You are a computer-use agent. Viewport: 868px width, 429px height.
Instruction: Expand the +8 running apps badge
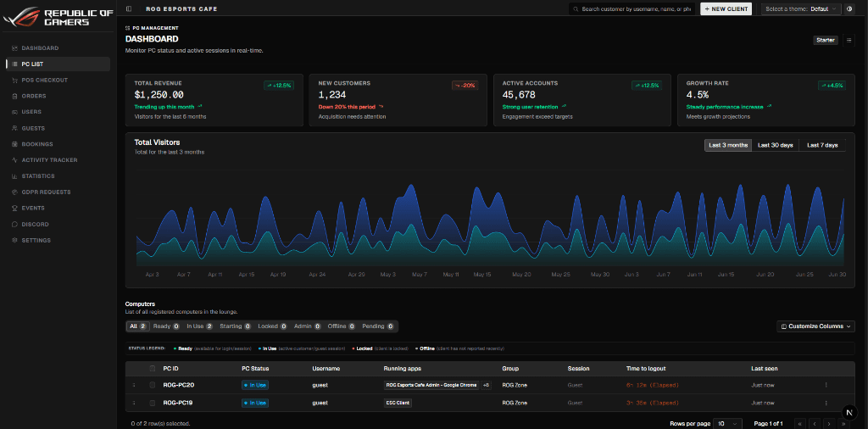click(486, 385)
